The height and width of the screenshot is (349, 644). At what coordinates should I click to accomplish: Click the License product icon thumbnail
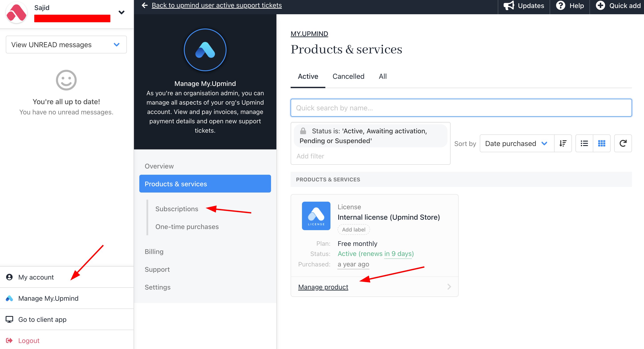coord(316,216)
